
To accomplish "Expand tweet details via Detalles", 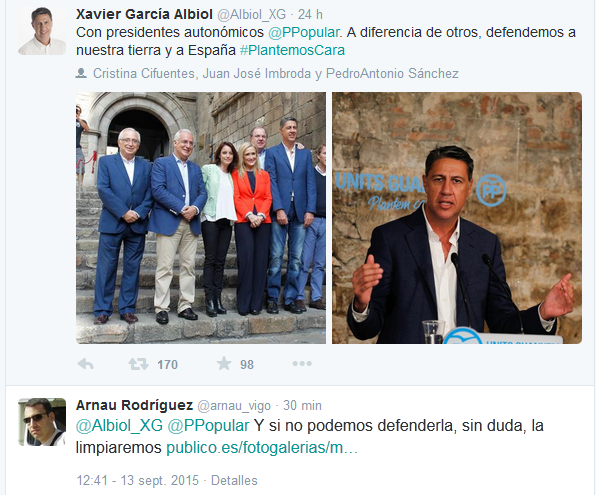I will 234,481.
